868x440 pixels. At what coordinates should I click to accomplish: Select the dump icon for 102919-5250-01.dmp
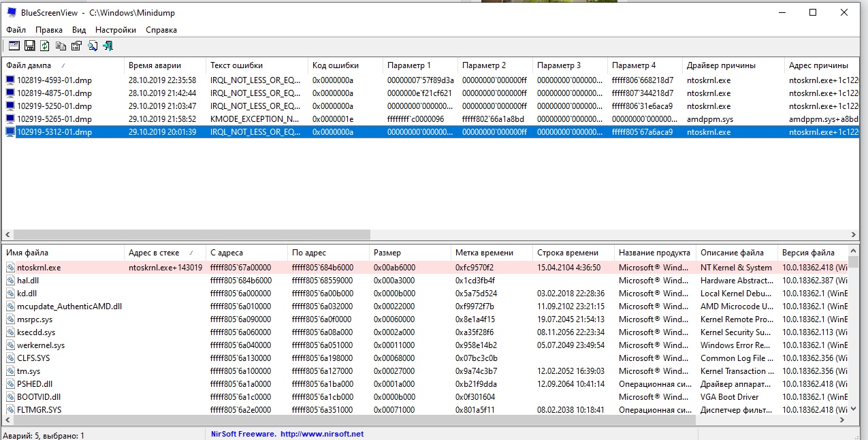point(10,106)
